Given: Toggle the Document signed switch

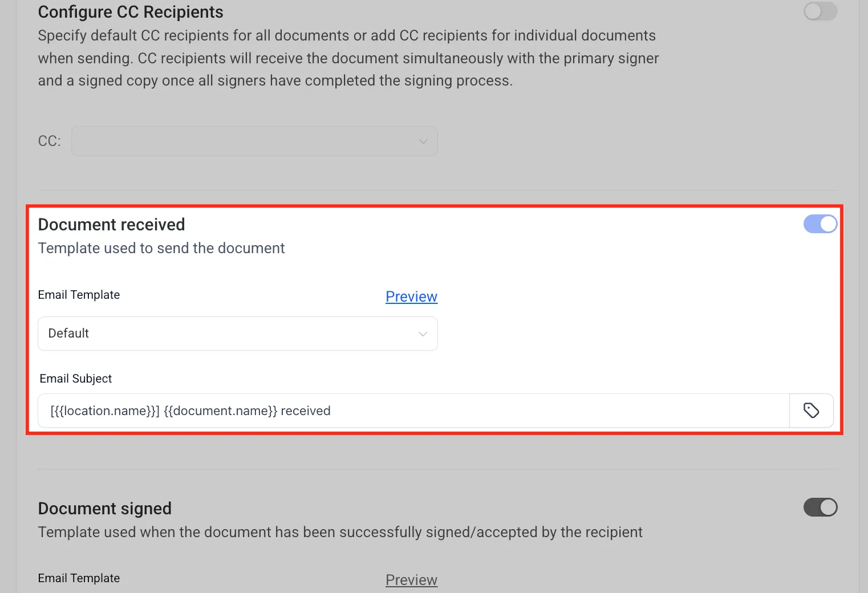Looking at the screenshot, I should coord(820,507).
